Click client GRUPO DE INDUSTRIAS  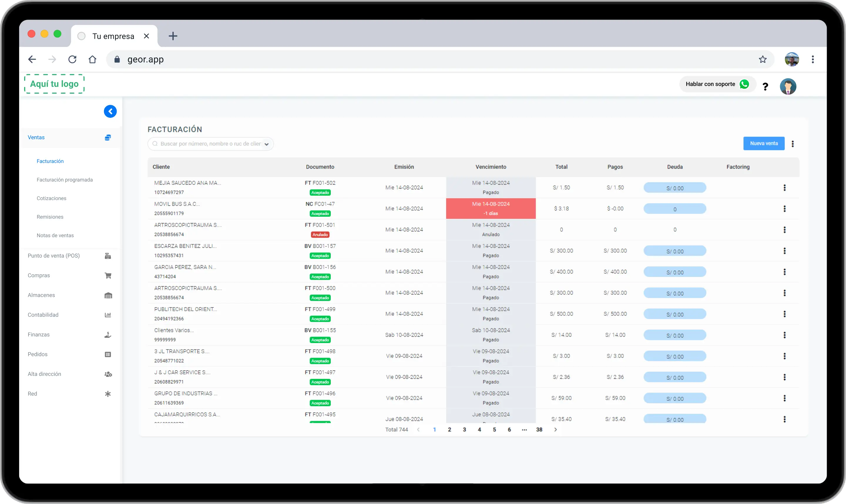coord(186,394)
